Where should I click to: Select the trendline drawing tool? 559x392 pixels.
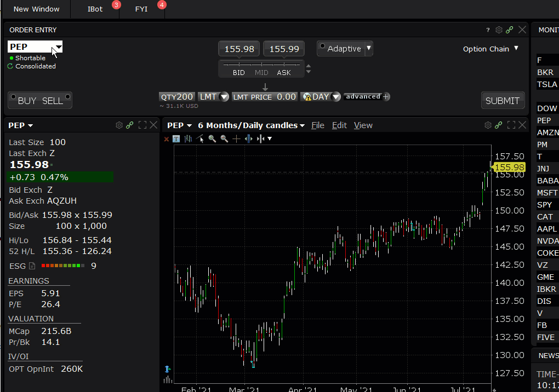pos(200,139)
